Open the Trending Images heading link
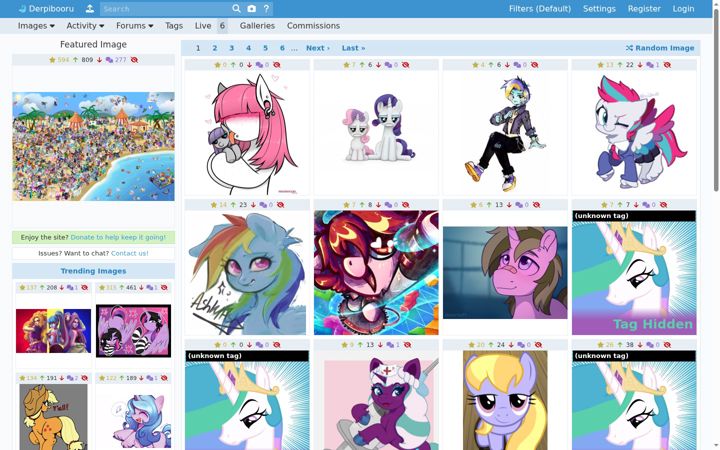 [x=93, y=271]
